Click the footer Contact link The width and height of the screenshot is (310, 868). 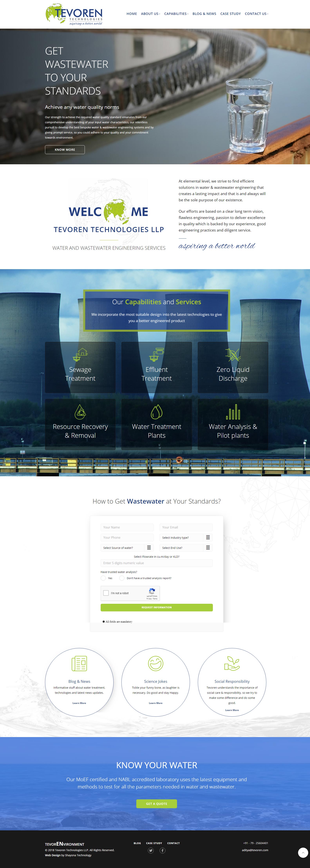173,843
